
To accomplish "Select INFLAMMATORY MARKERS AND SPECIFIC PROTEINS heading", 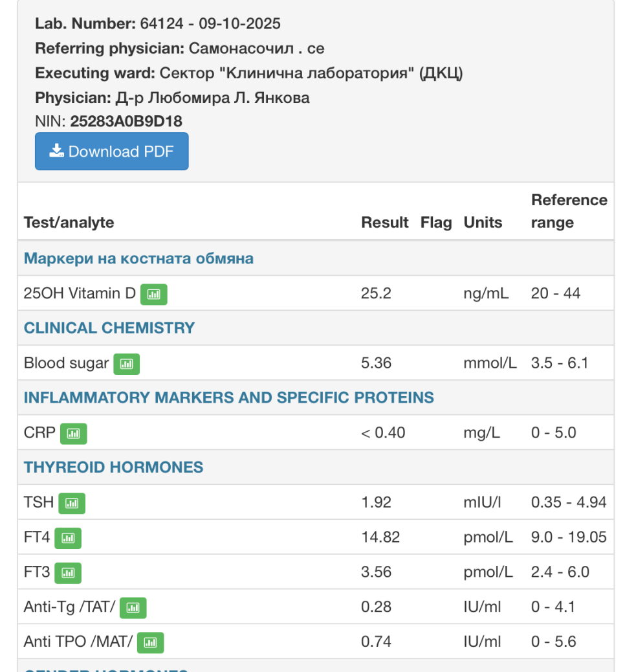I will [x=228, y=398].
